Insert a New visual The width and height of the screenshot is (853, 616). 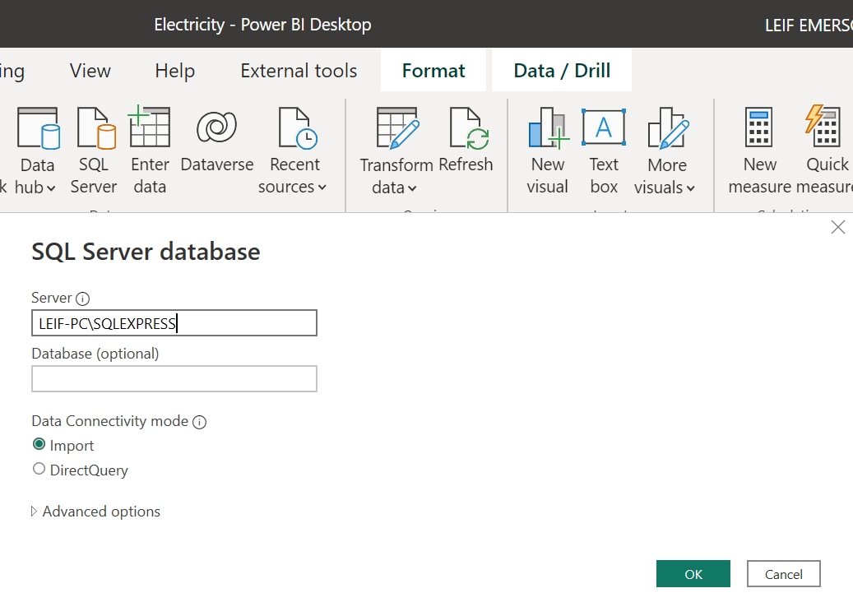[x=548, y=151]
